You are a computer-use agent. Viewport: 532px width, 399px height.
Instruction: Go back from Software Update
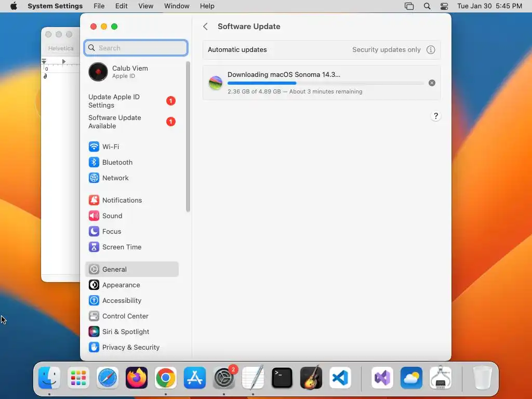(x=205, y=26)
